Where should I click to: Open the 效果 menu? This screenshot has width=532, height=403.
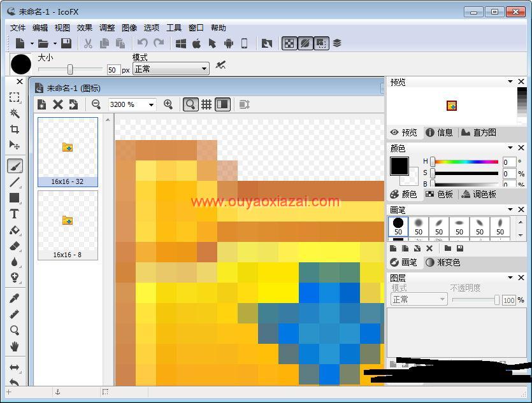(x=85, y=28)
